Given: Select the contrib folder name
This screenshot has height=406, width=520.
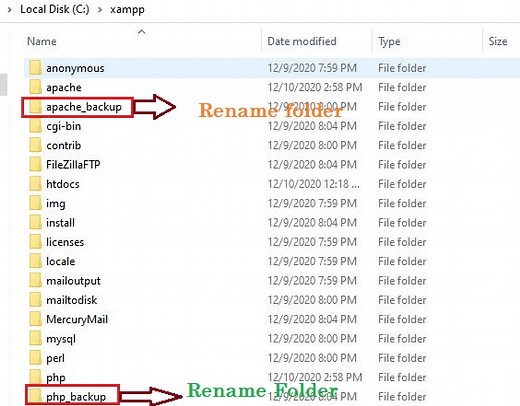Looking at the screenshot, I should (x=64, y=145).
